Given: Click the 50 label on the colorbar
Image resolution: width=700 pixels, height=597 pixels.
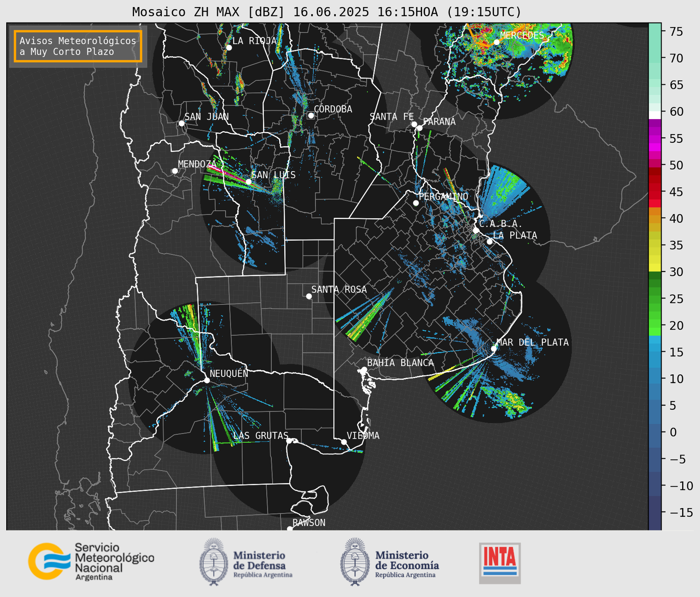Looking at the screenshot, I should click(x=676, y=165).
